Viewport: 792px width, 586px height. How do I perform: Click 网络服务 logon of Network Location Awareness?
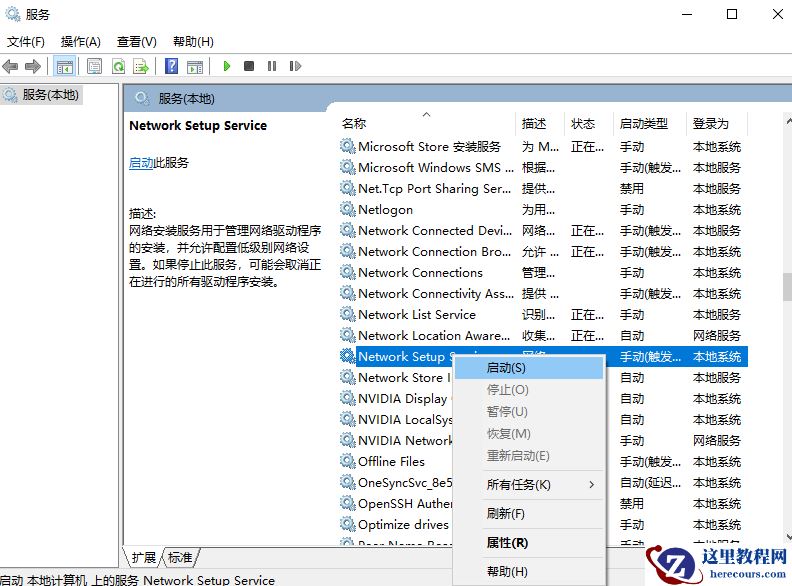717,335
